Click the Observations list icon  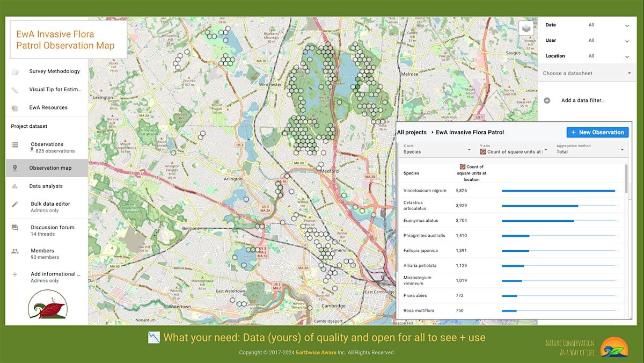[x=15, y=145]
